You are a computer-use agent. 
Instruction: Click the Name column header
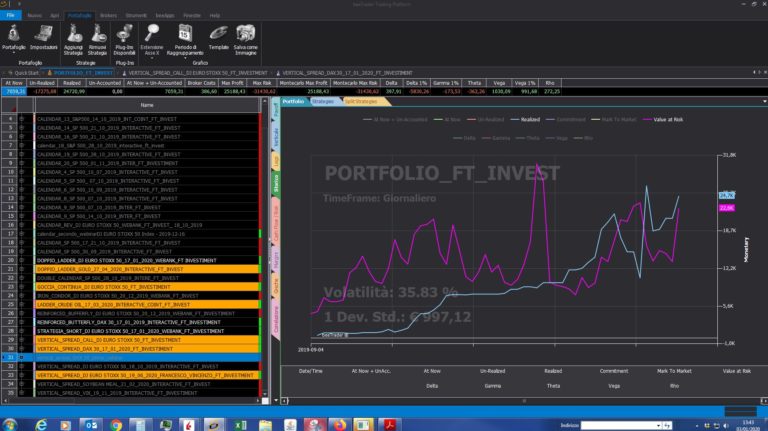[147, 105]
